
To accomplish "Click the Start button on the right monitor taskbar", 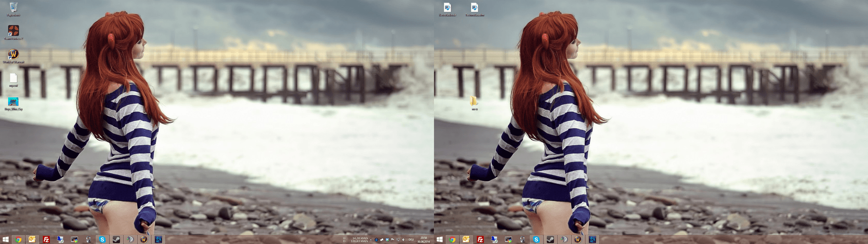I will point(439,239).
